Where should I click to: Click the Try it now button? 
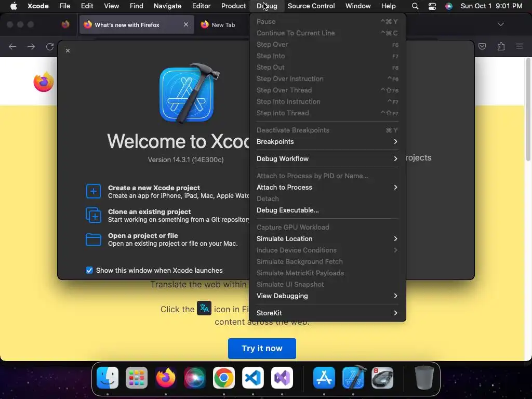pyautogui.click(x=262, y=349)
